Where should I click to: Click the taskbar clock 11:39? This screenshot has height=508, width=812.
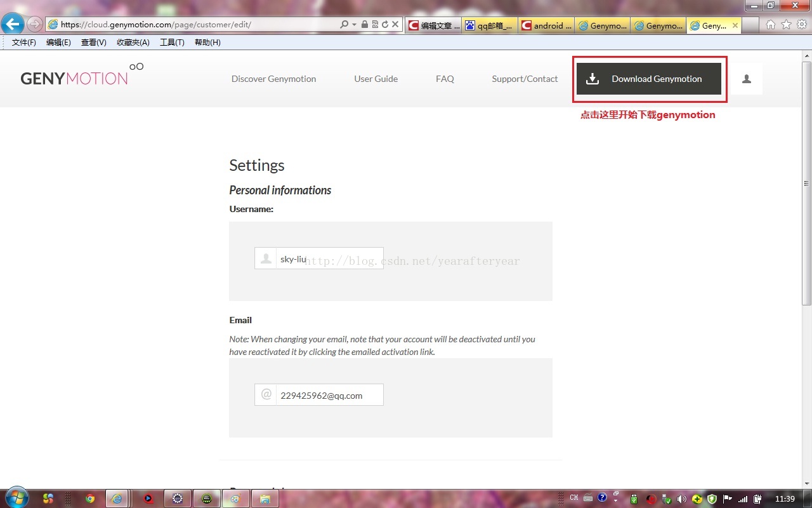[785, 498]
